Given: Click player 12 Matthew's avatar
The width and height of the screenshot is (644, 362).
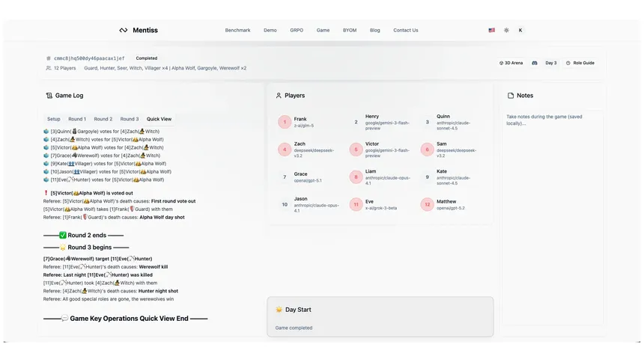Looking at the screenshot, I should [x=428, y=204].
